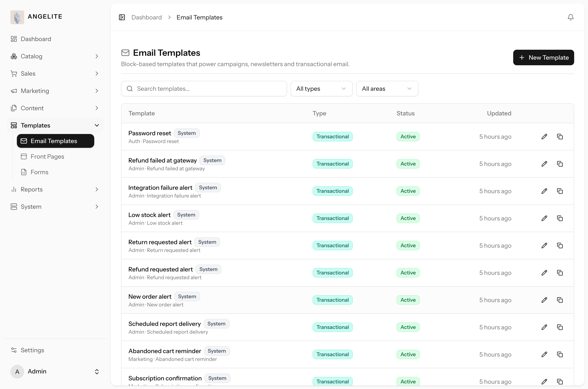The height and width of the screenshot is (389, 588).
Task: Duplicate the New order alert template
Action: tap(560, 300)
